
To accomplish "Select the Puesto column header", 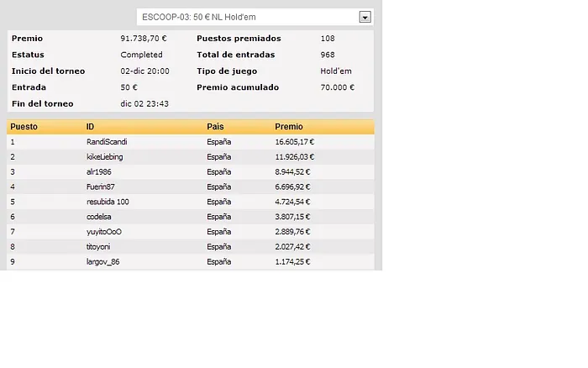I will coord(24,127).
